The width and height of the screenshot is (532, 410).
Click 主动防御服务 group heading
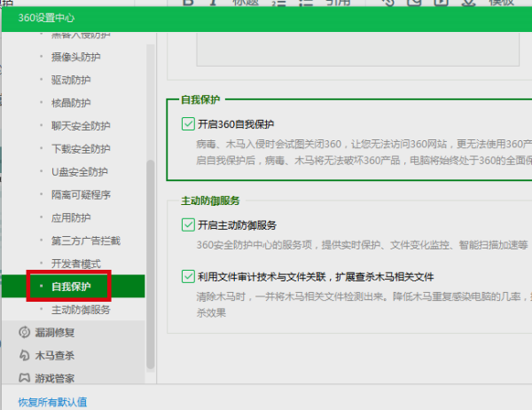tap(210, 201)
